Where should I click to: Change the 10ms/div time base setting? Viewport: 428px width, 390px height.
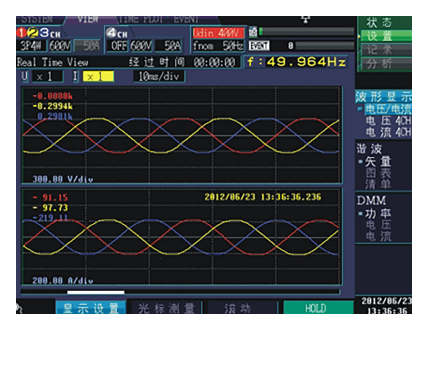point(159,77)
